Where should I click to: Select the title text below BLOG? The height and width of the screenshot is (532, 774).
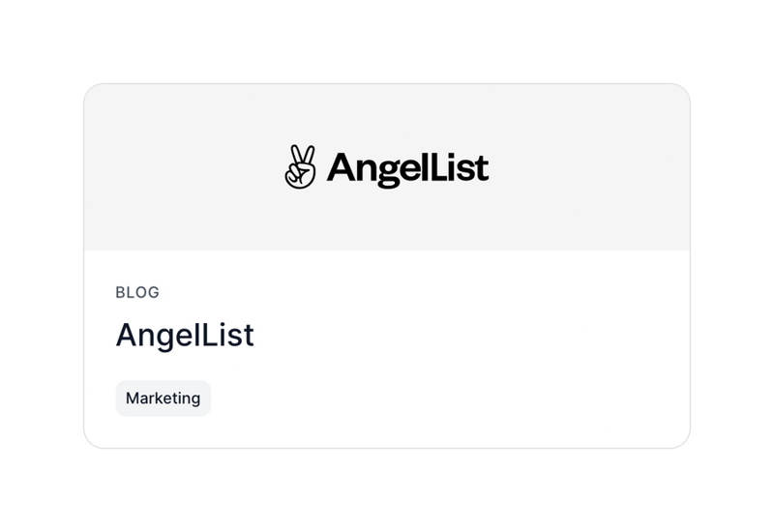[x=185, y=335]
